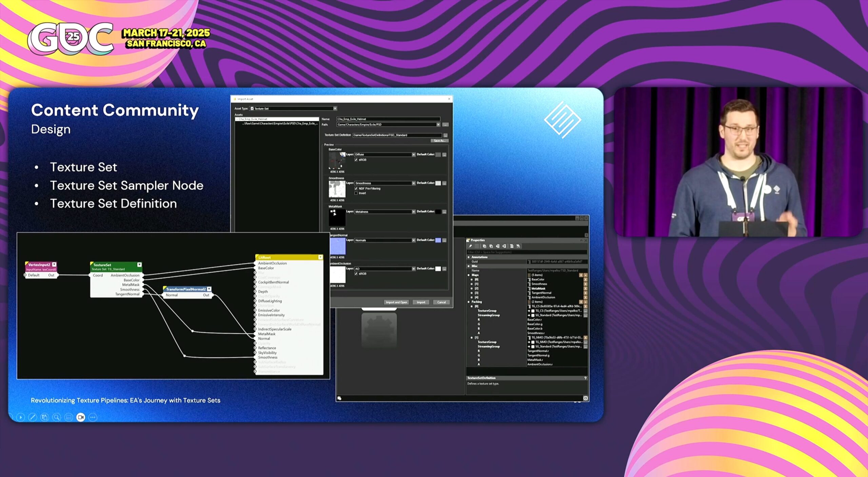Click the camera icon in presentation toolbar
Viewport: 868px width, 477px height.
pyautogui.click(x=81, y=417)
